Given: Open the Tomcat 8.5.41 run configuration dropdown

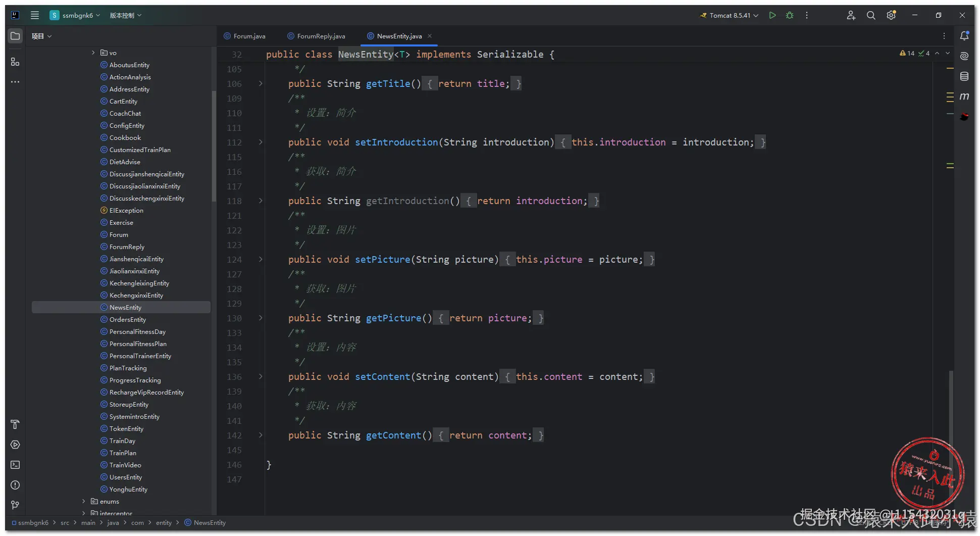Looking at the screenshot, I should pyautogui.click(x=729, y=15).
